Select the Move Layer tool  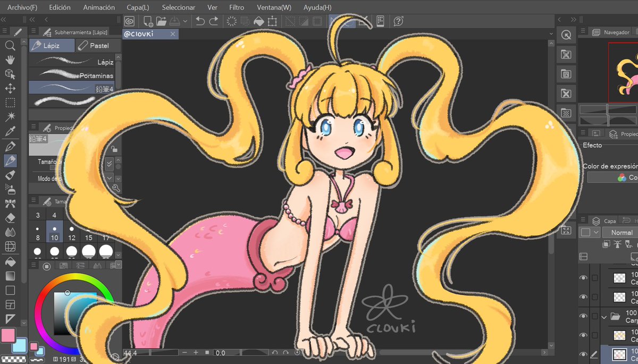tap(10, 89)
